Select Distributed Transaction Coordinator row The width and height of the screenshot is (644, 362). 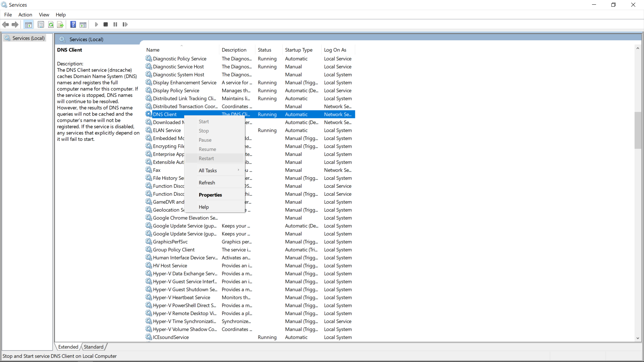coord(250,106)
